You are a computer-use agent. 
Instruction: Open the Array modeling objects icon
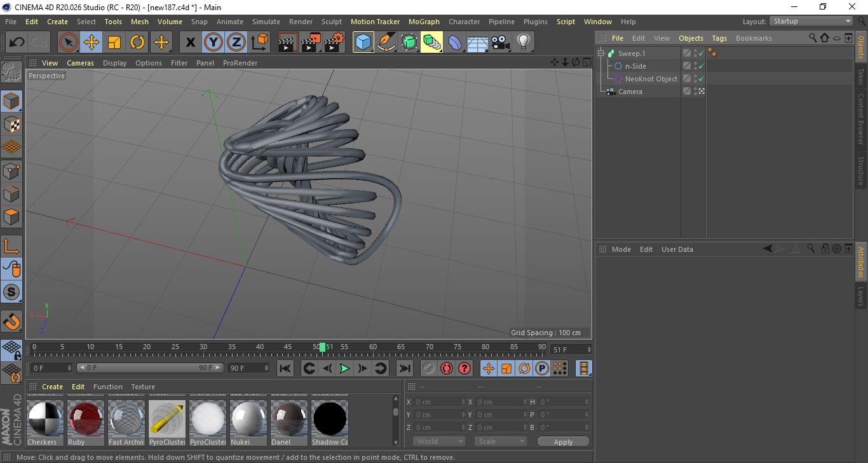(432, 43)
